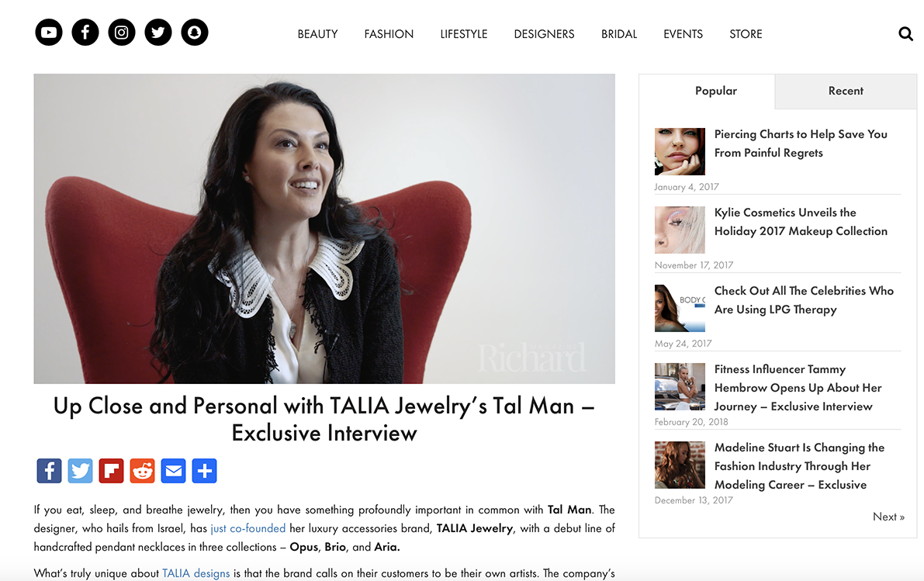The width and height of the screenshot is (924, 581).
Task: Open the Snapchat round icon in header
Action: tap(195, 33)
